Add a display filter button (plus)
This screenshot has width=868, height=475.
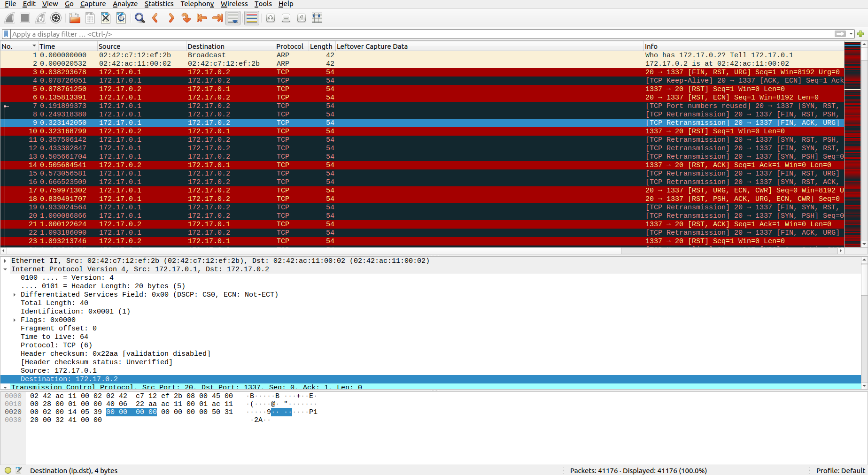pos(860,34)
